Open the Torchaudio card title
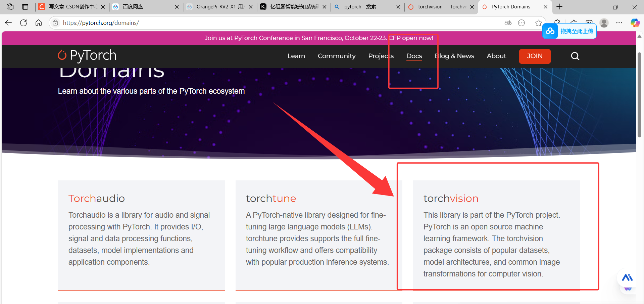This screenshot has width=644, height=304. [x=97, y=199]
